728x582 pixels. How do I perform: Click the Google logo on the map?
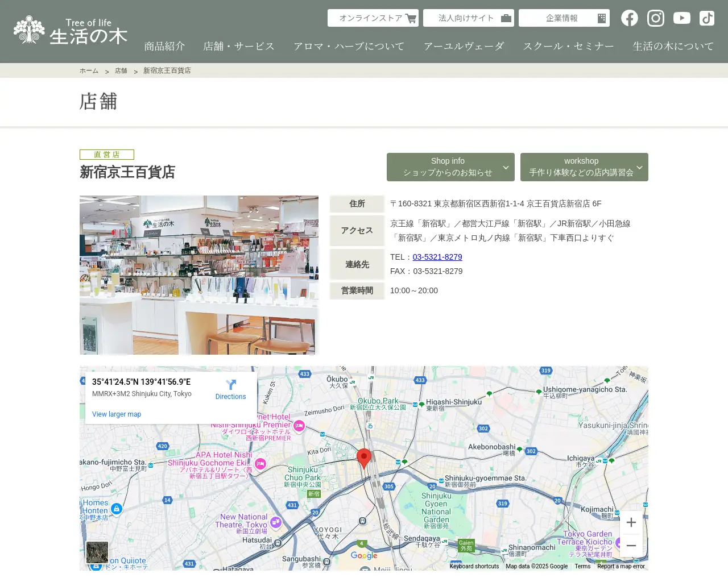[x=363, y=555]
